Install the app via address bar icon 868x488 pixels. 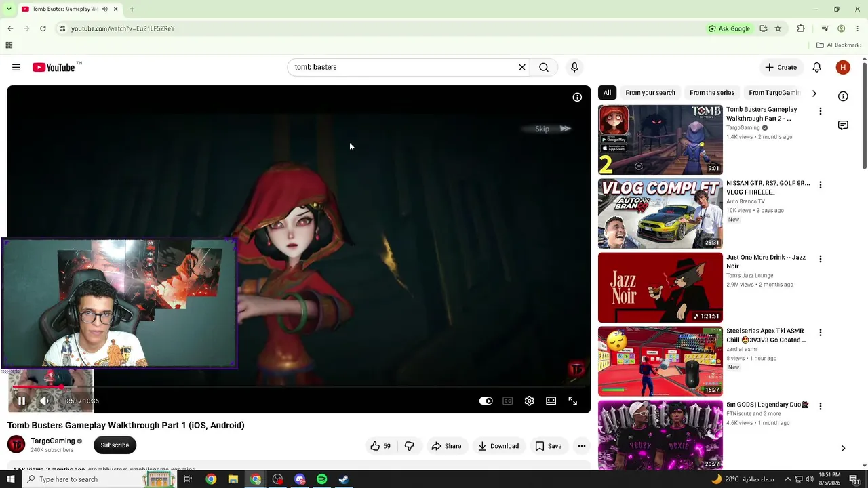[764, 28]
